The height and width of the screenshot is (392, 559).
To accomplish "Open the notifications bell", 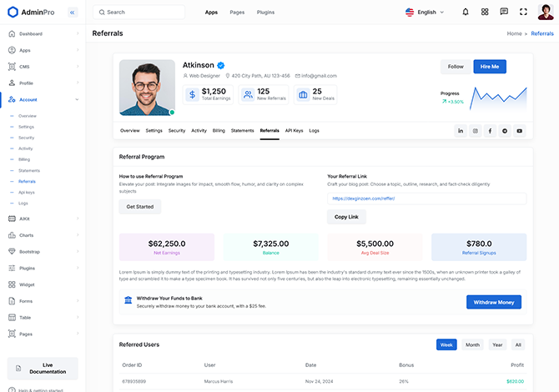I will (x=466, y=13).
